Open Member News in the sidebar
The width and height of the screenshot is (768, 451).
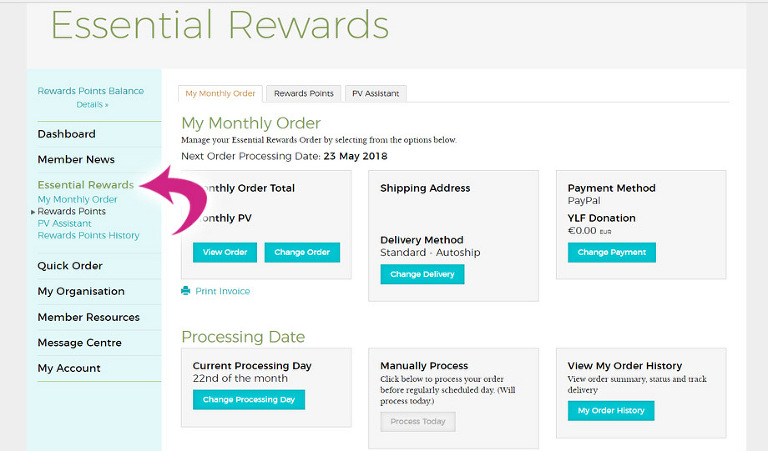tap(76, 159)
